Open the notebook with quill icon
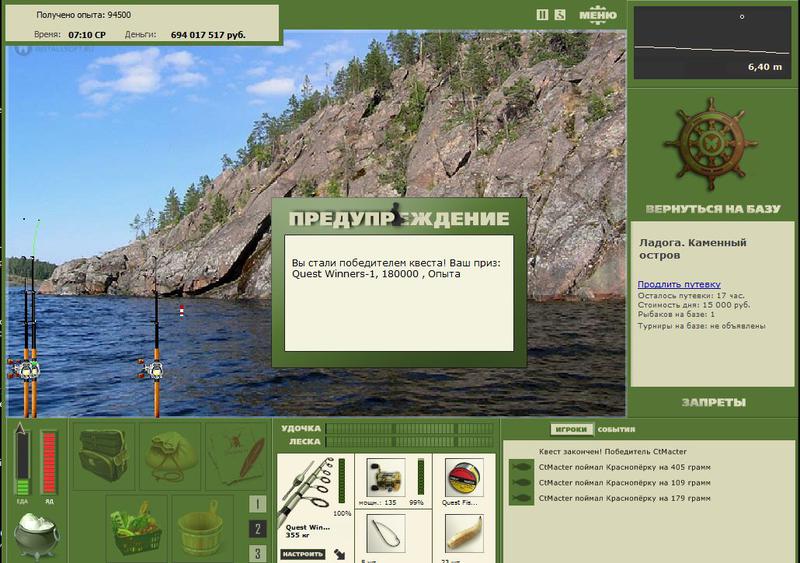 [236, 455]
